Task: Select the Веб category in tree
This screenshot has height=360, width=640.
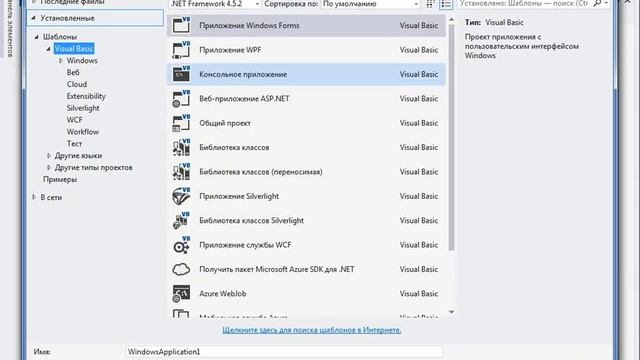Action: [x=73, y=72]
